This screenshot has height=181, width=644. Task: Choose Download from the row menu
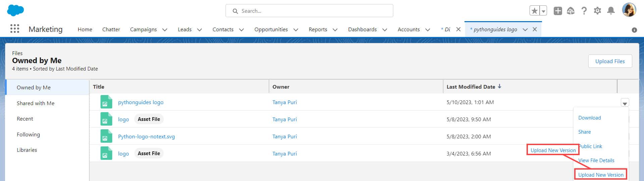[x=590, y=118]
